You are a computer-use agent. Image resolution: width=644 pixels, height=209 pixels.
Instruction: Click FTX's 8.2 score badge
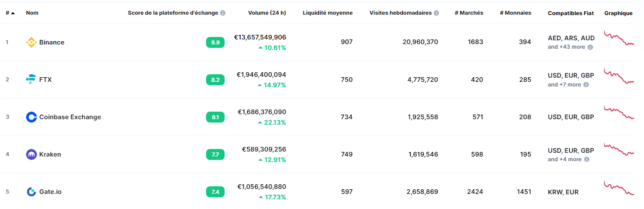tap(215, 80)
